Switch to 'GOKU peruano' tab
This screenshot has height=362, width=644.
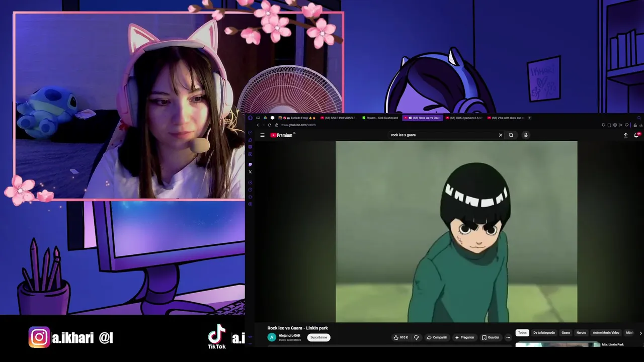(464, 118)
